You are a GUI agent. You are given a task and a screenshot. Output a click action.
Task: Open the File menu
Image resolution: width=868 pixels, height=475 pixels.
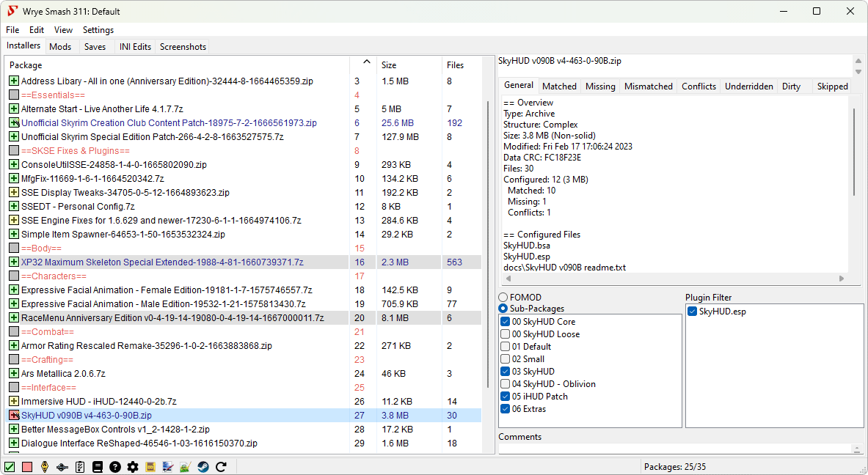coord(12,30)
